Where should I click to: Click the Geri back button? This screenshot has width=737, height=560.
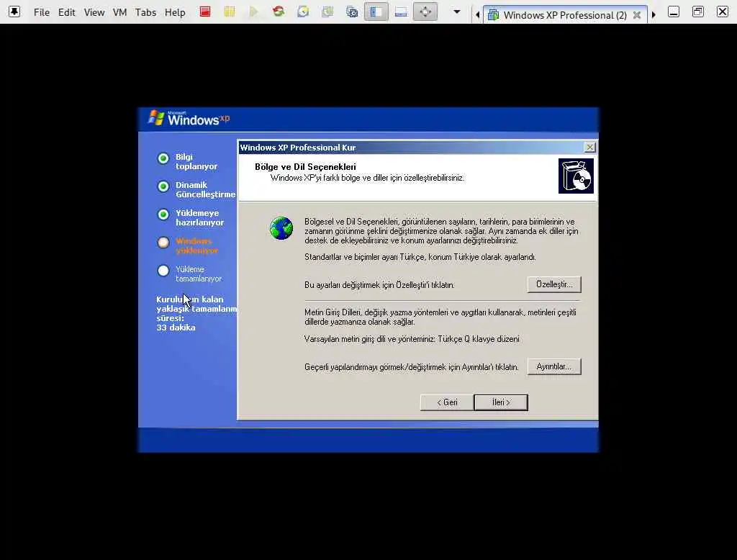point(447,402)
